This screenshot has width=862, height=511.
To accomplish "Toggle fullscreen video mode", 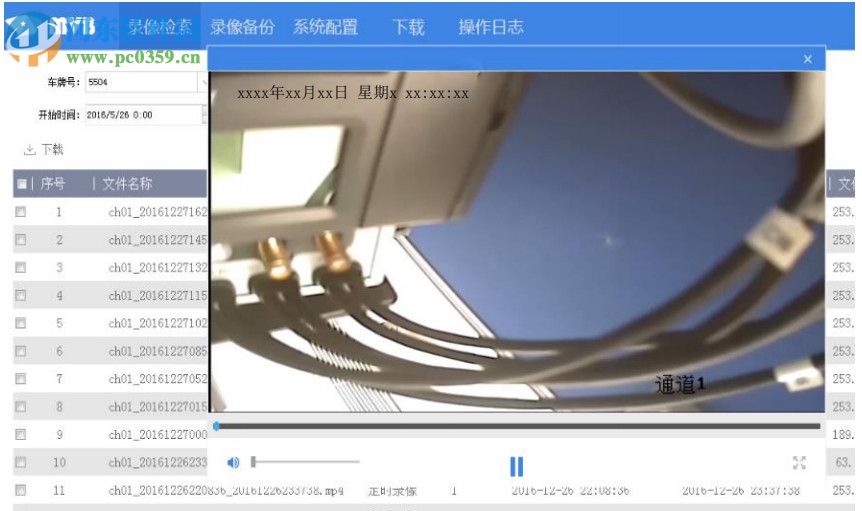I will pos(799,463).
